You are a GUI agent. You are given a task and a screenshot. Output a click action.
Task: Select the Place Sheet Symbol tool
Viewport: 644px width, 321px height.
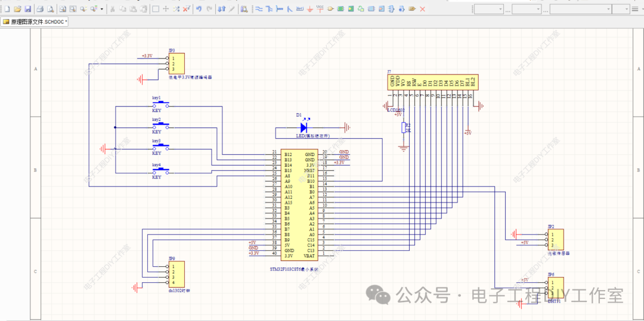pyautogui.click(x=340, y=8)
